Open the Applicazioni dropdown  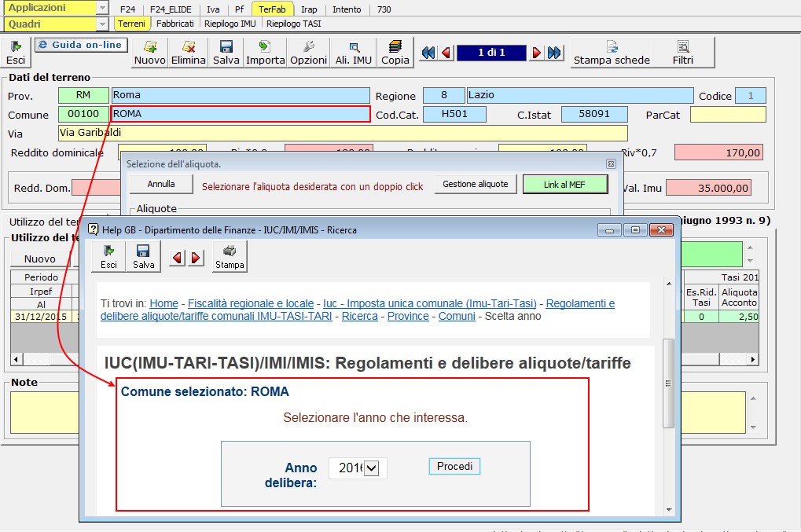(x=102, y=8)
